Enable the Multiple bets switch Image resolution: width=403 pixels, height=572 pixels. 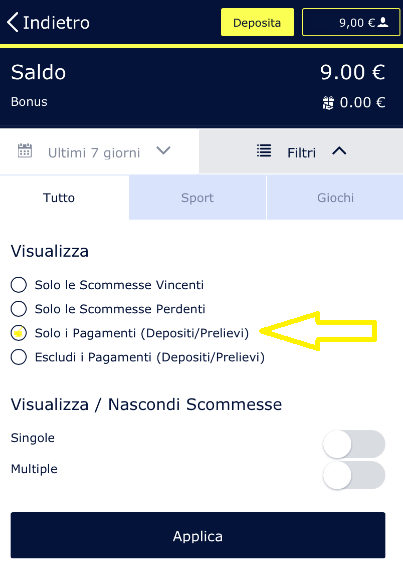354,475
